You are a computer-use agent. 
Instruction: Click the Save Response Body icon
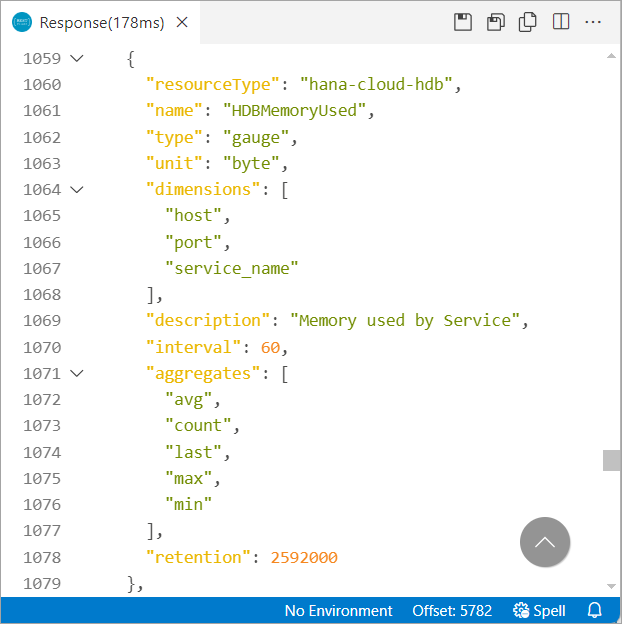point(495,22)
